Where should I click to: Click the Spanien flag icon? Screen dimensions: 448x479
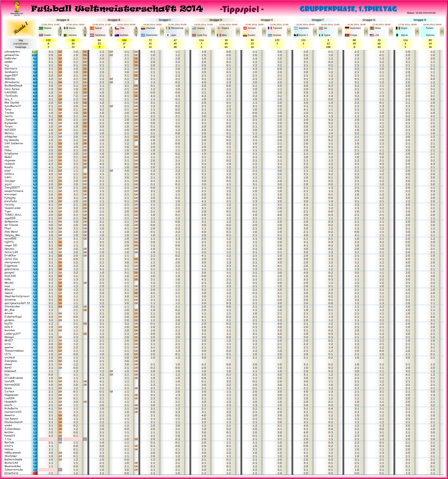92,28
